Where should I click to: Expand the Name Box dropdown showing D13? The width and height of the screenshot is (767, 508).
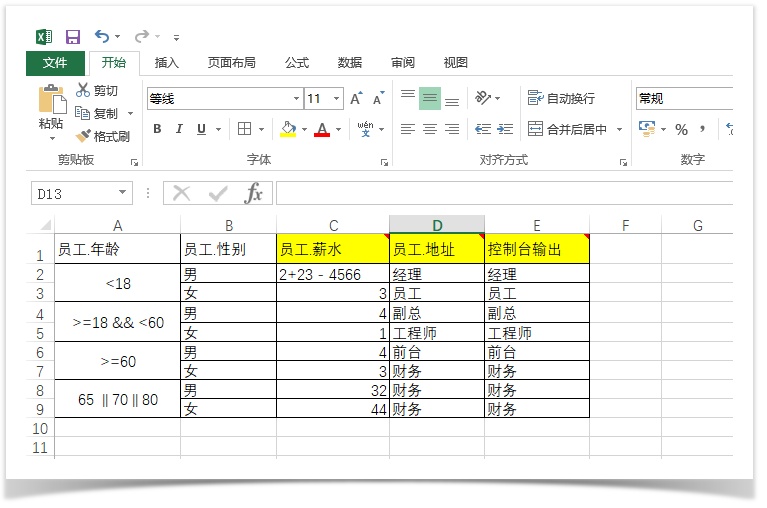123,193
